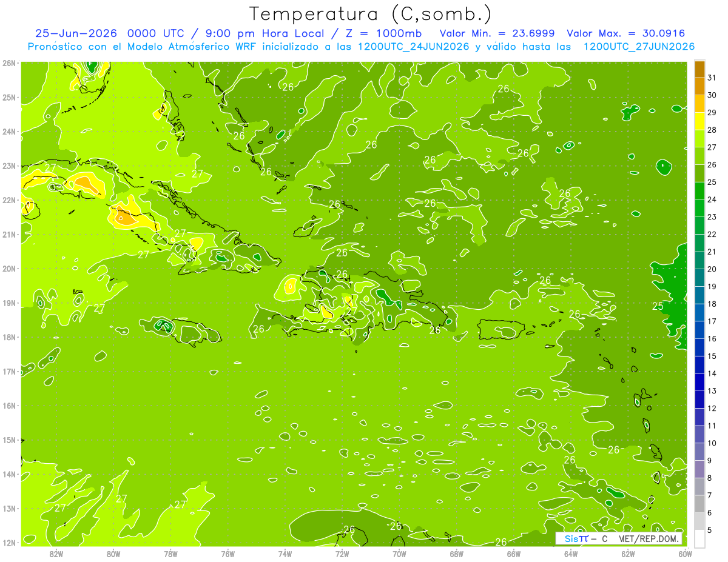Click the latitude axis label 23N

[x=9, y=166]
